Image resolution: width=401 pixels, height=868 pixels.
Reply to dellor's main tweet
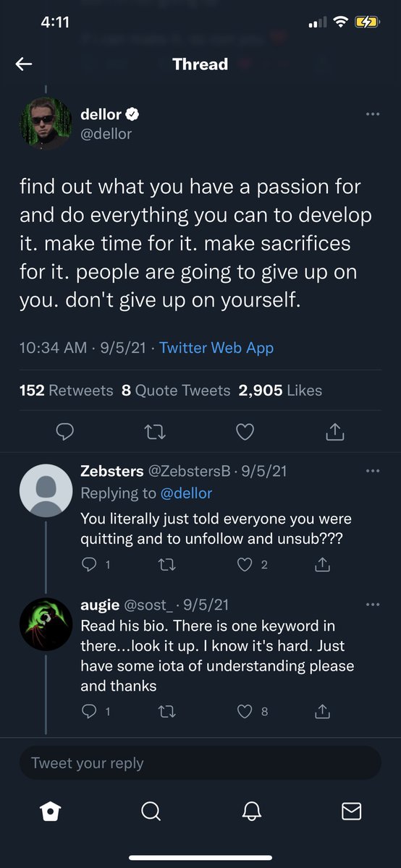pyautogui.click(x=65, y=432)
